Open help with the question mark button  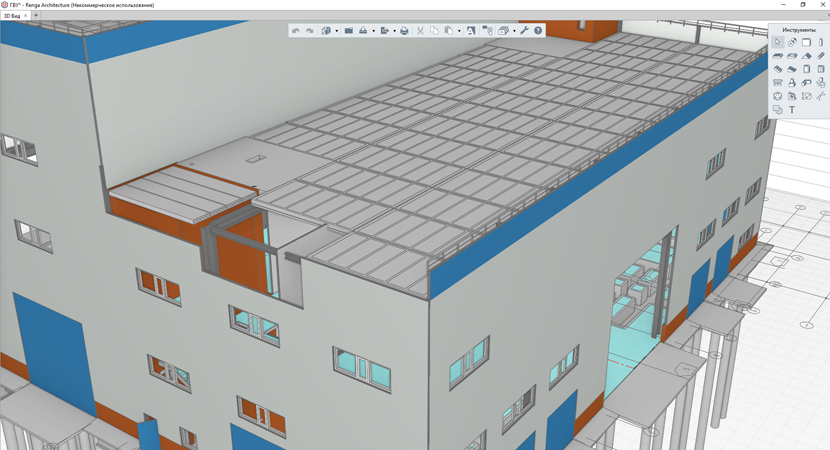point(538,30)
